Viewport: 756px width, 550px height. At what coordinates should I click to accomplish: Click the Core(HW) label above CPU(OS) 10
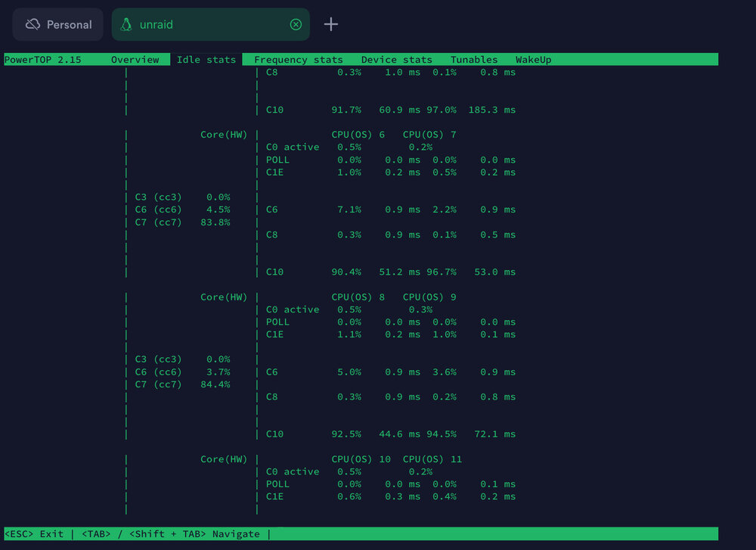click(x=224, y=459)
